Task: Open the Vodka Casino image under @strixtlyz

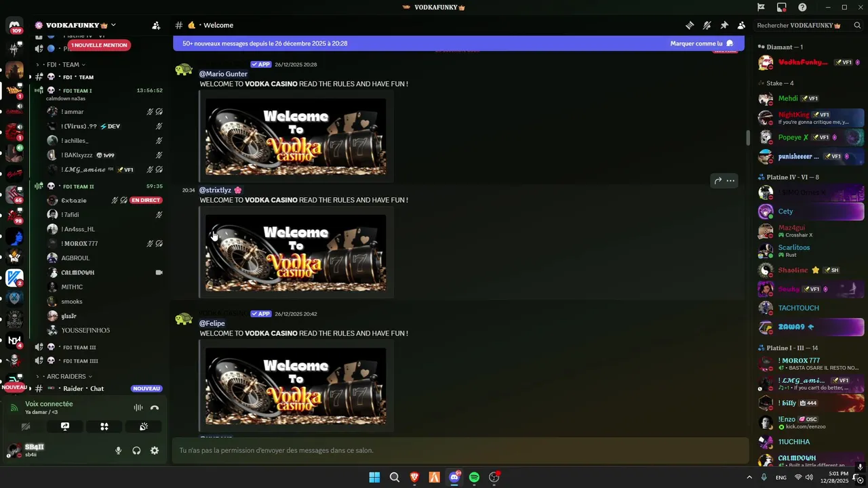Action: click(296, 253)
